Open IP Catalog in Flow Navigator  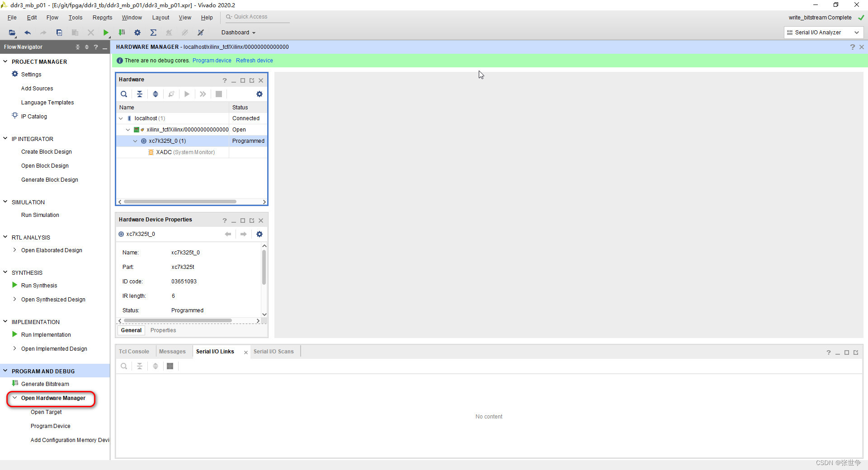(34, 116)
